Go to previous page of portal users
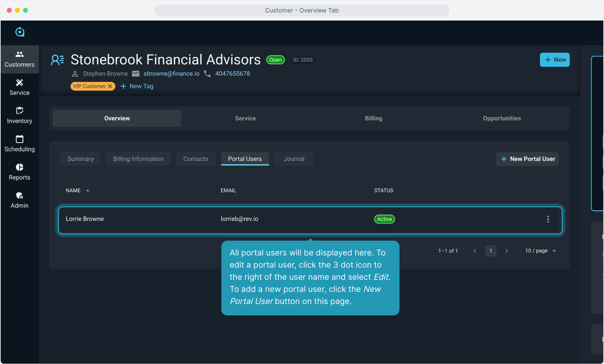Image resolution: width=604 pixels, height=364 pixels. 475,251
